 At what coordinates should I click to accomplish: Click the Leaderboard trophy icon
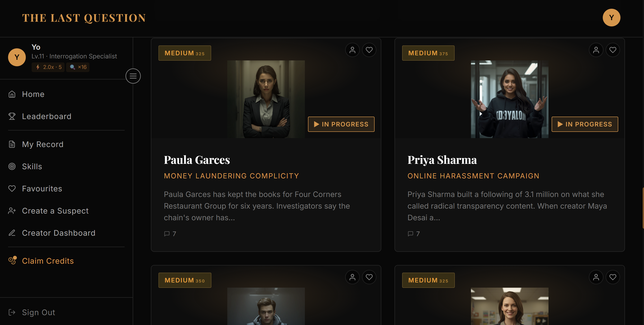coord(12,116)
